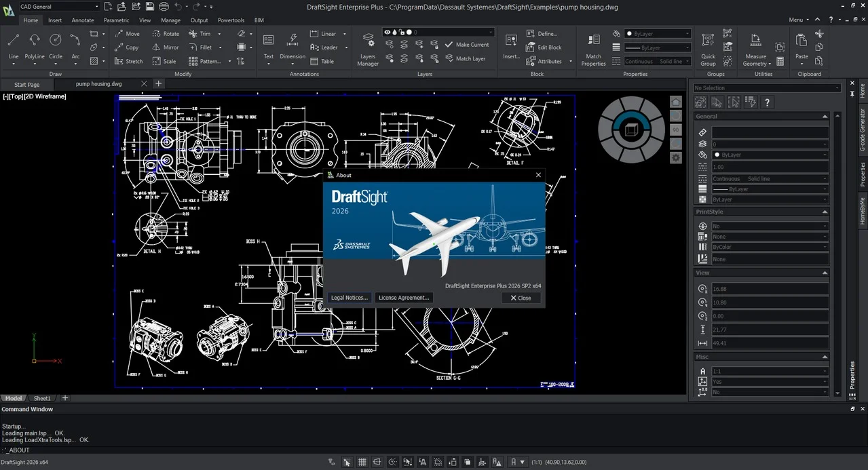Click the Move tool in Modify
868x470 pixels.
click(x=127, y=33)
